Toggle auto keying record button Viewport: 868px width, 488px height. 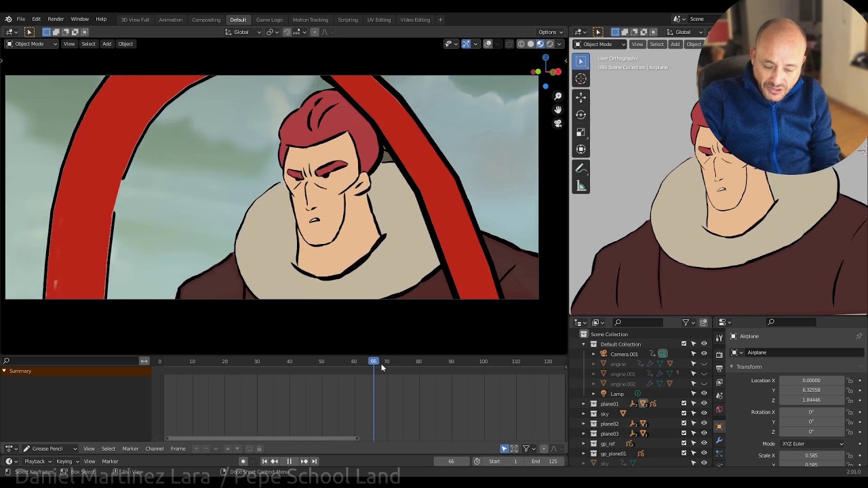point(243,462)
